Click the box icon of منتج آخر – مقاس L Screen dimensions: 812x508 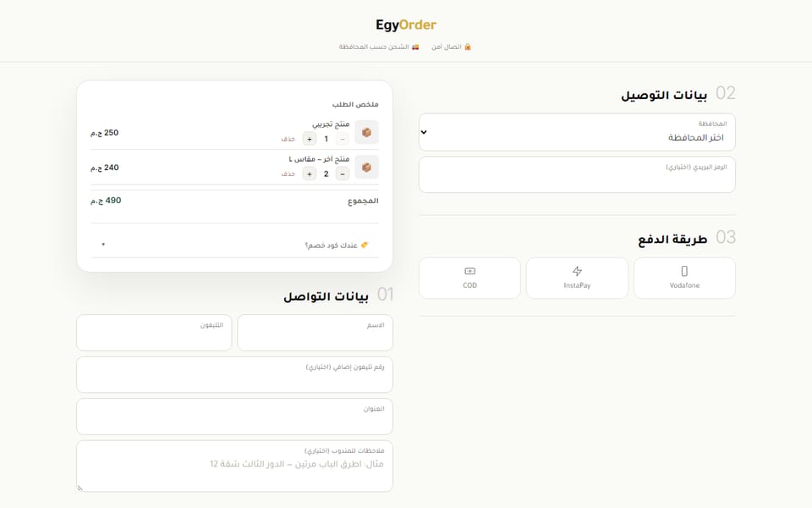pyautogui.click(x=366, y=168)
